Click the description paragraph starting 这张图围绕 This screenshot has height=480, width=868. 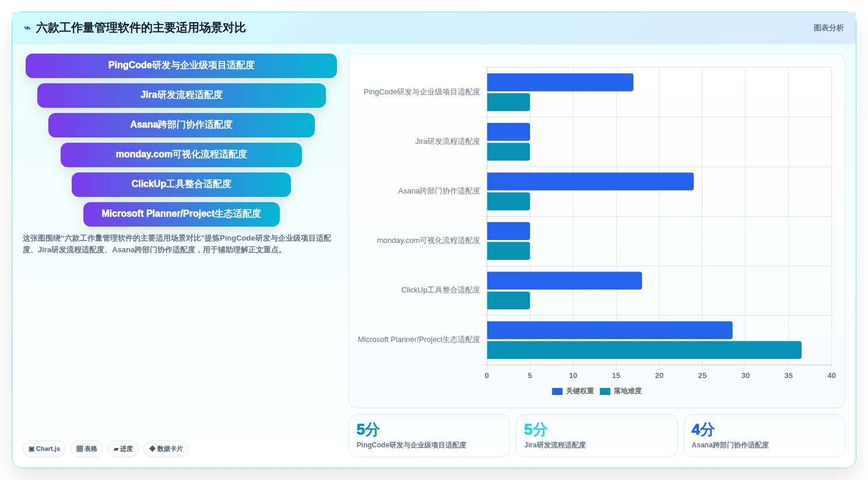pos(177,244)
